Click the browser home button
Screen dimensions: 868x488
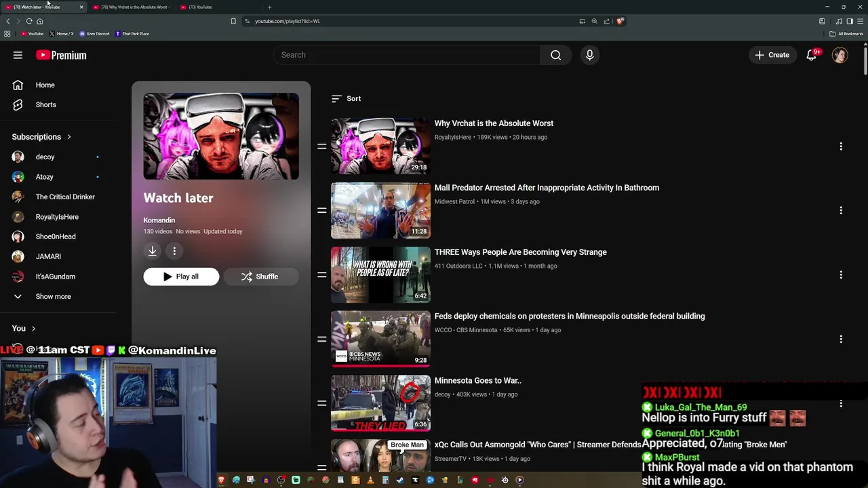tap(40, 21)
